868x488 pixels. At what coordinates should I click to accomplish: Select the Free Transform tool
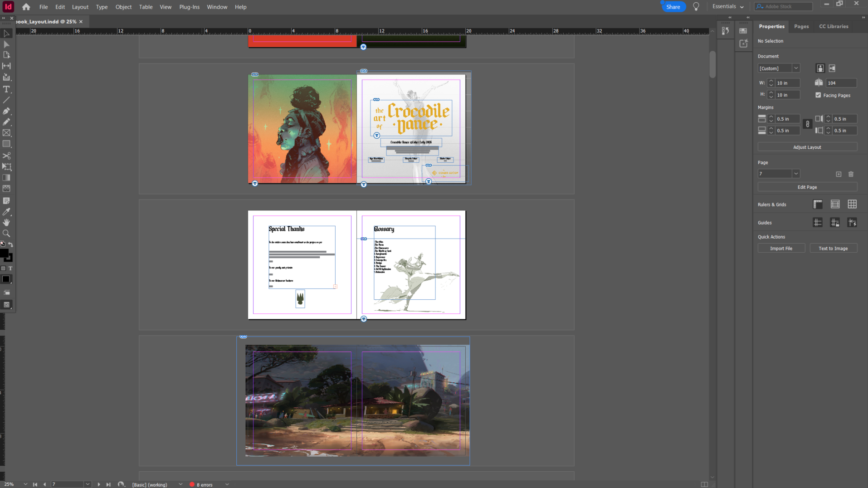[x=6, y=166]
